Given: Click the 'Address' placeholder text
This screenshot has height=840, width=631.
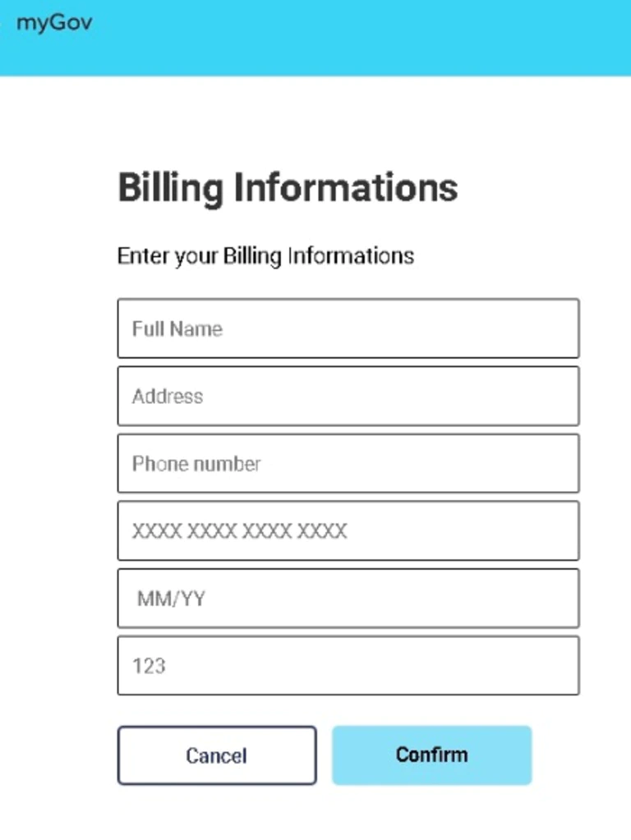Looking at the screenshot, I should (x=168, y=397).
